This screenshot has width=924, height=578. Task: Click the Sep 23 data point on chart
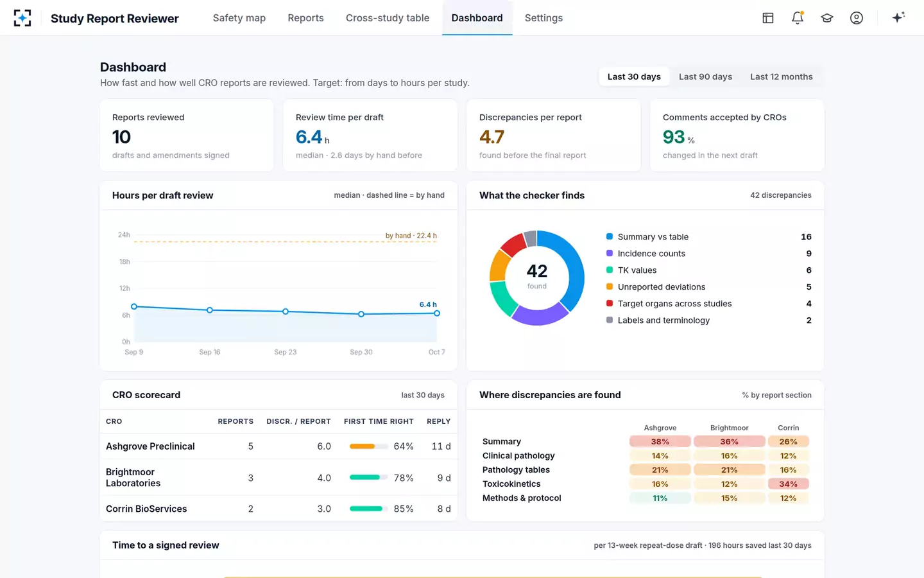pos(286,311)
